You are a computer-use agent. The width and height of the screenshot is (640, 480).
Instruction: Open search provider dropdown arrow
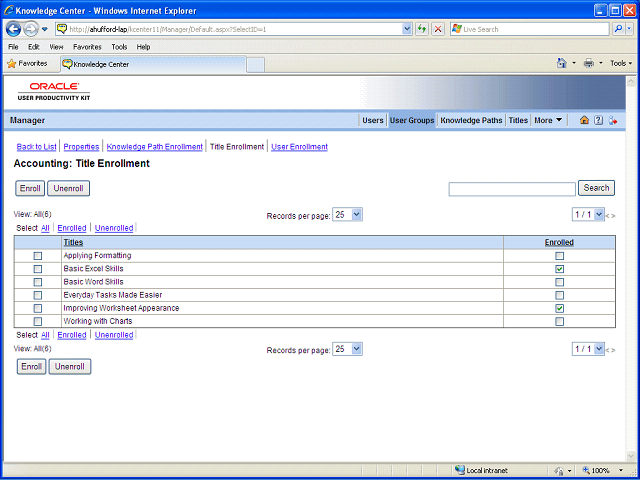click(630, 29)
